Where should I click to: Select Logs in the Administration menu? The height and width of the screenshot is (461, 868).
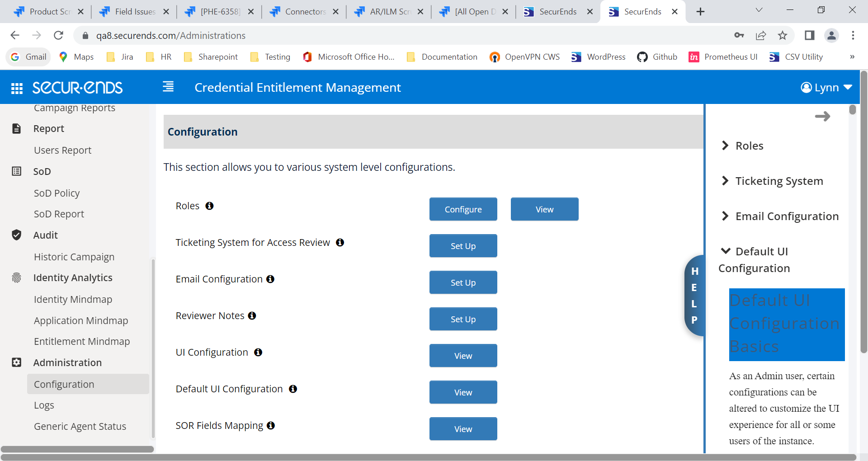tap(44, 405)
